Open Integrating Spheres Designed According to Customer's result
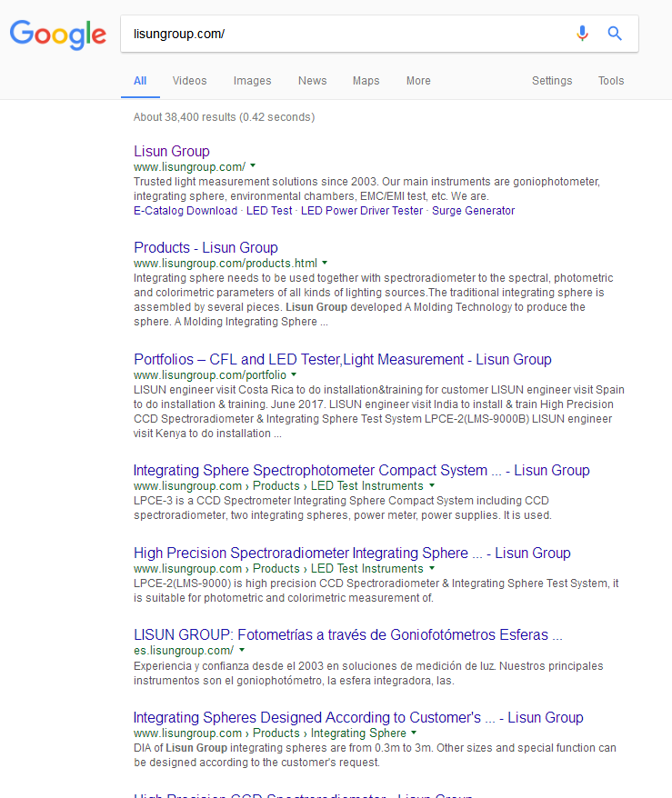Screen dimensions: 672x798 (358, 717)
